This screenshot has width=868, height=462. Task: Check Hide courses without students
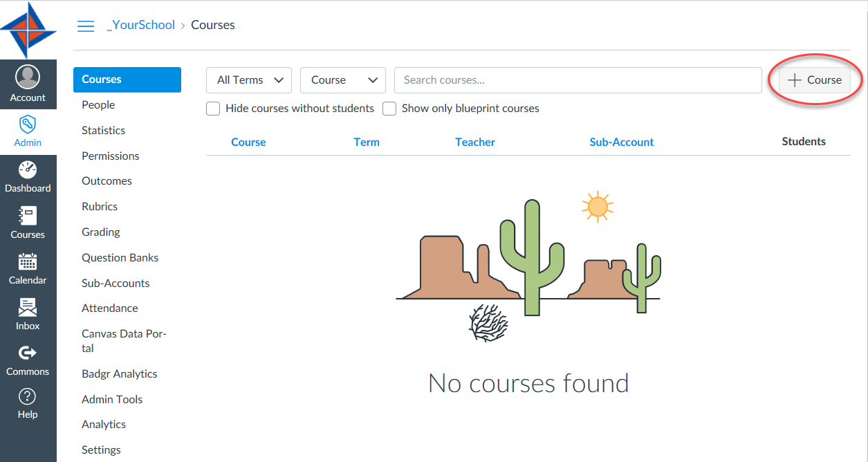213,109
